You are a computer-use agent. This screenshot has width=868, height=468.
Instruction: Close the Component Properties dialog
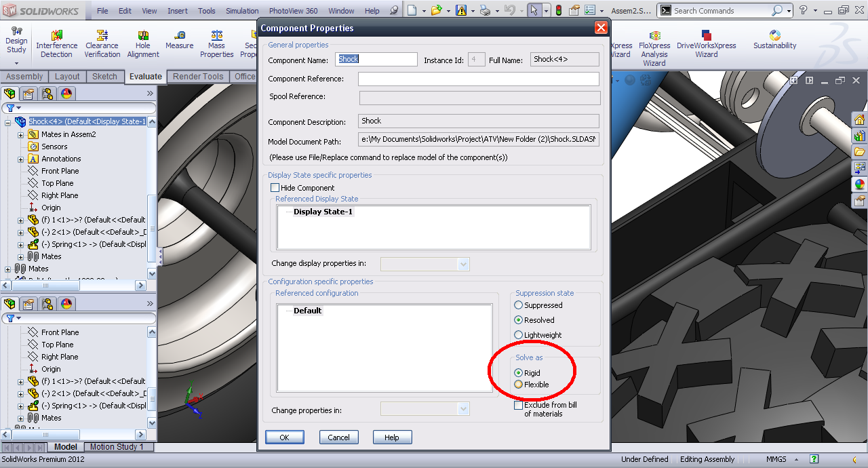[x=601, y=28]
